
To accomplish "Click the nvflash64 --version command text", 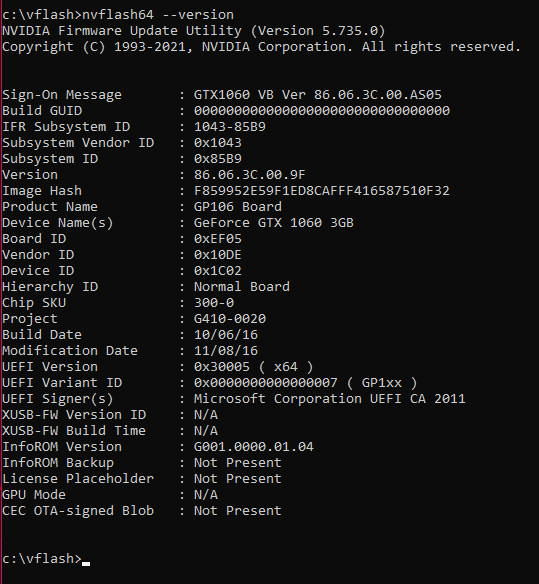I will tap(158, 15).
